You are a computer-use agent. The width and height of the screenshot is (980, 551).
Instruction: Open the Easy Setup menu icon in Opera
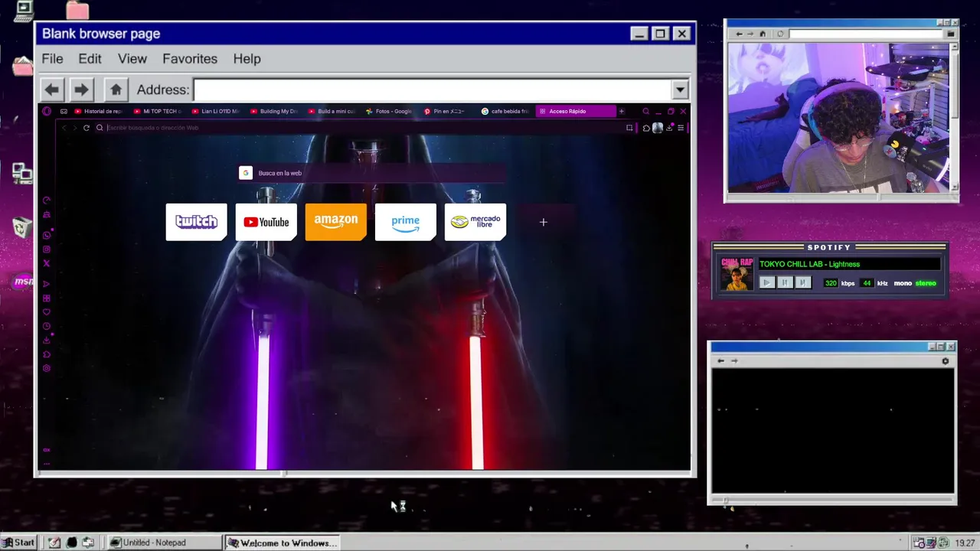pyautogui.click(x=681, y=128)
